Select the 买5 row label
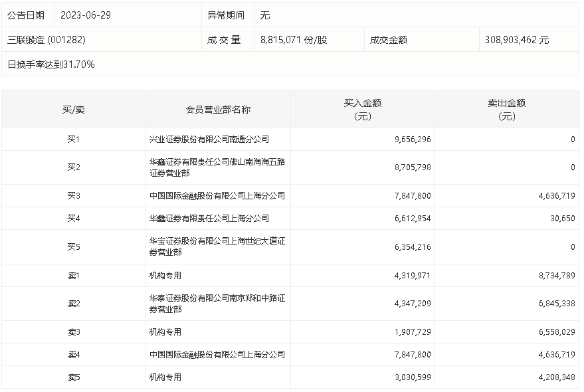 point(73,247)
